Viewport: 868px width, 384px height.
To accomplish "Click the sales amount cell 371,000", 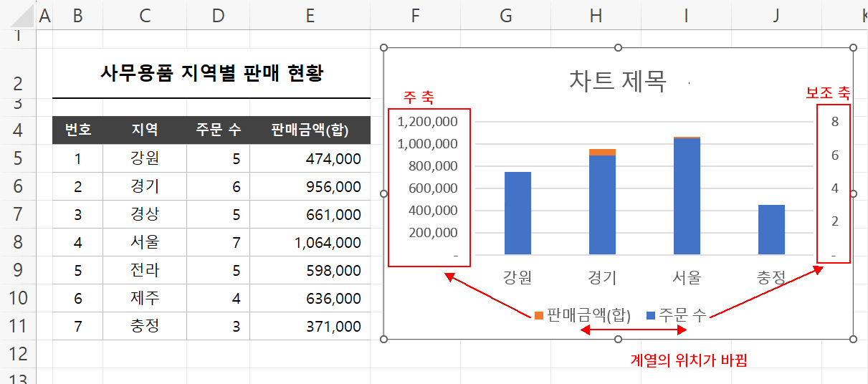I will [x=310, y=326].
